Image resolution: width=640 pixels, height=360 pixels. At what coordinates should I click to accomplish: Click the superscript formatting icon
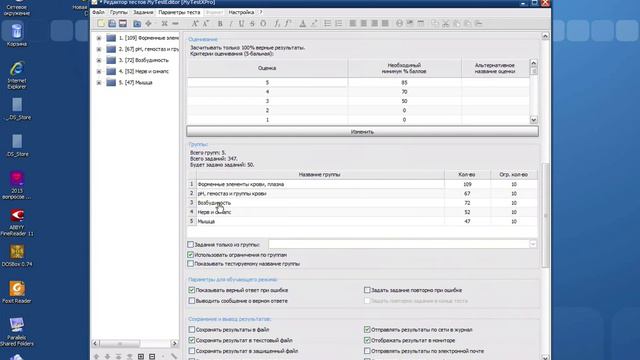288,24
